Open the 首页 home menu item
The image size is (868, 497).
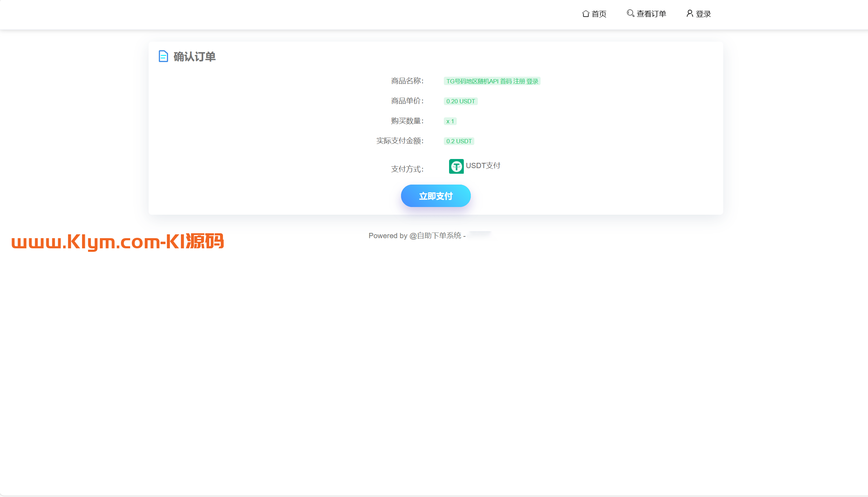(x=599, y=14)
